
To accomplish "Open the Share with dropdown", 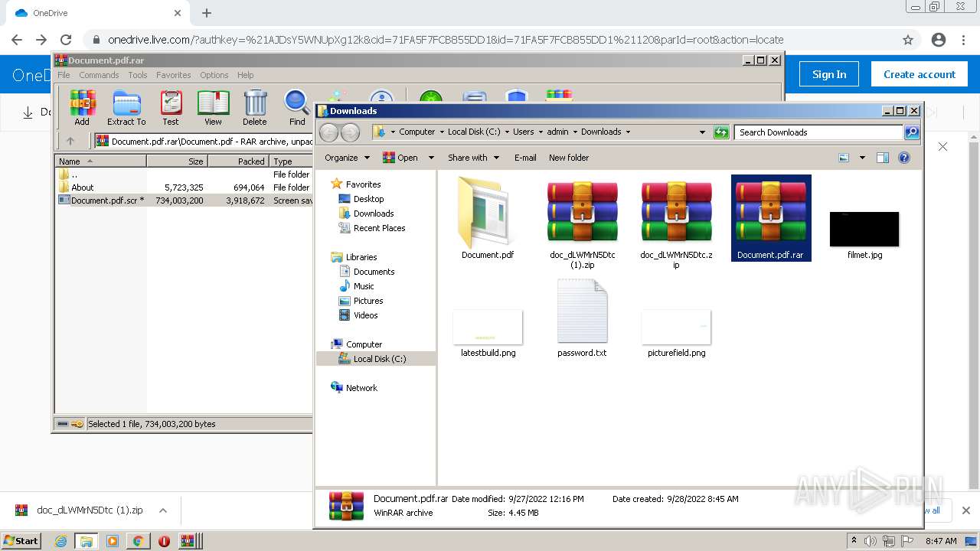I will click(x=473, y=158).
